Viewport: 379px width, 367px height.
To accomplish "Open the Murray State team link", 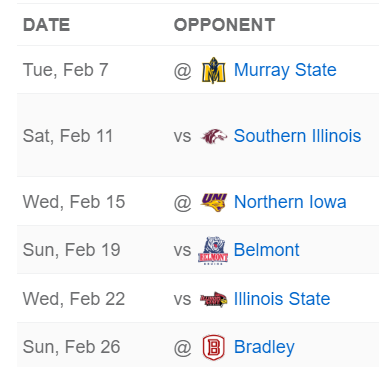I will (x=285, y=70).
